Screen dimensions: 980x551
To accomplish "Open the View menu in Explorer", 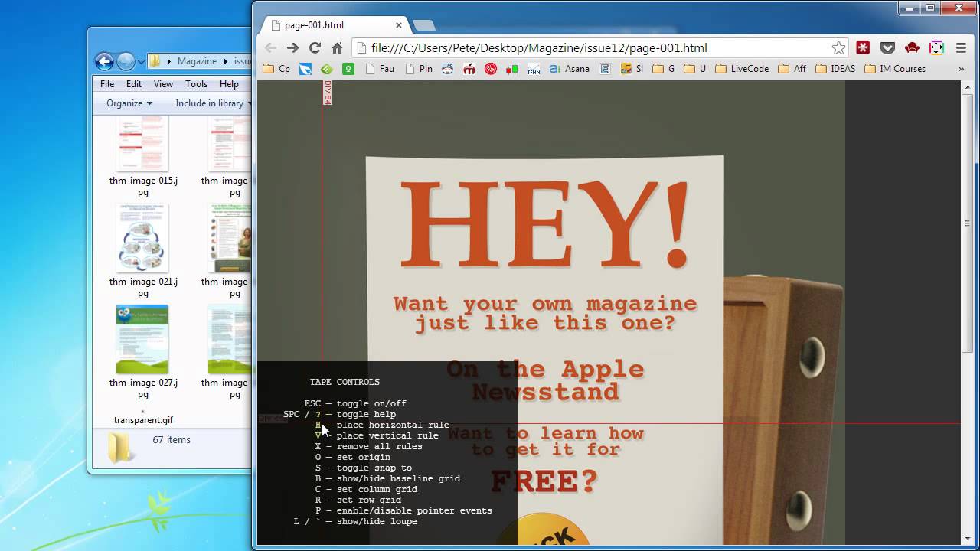I will tap(163, 84).
